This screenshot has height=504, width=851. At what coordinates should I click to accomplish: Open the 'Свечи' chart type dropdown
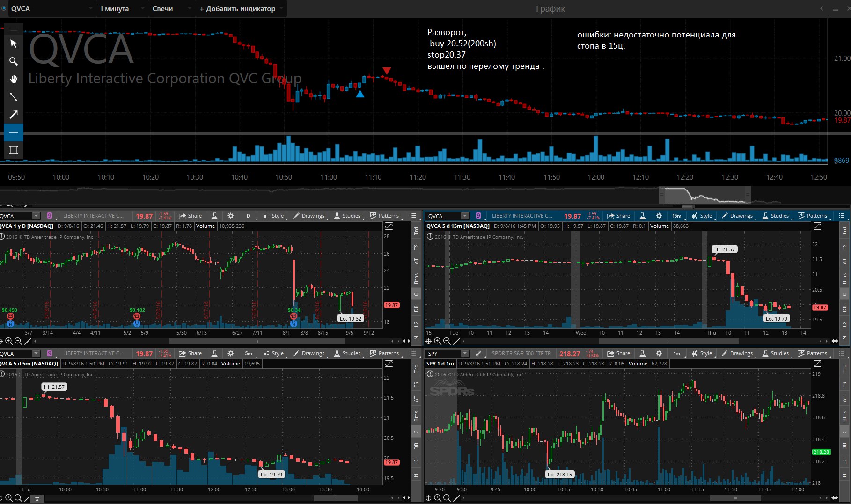(171, 8)
